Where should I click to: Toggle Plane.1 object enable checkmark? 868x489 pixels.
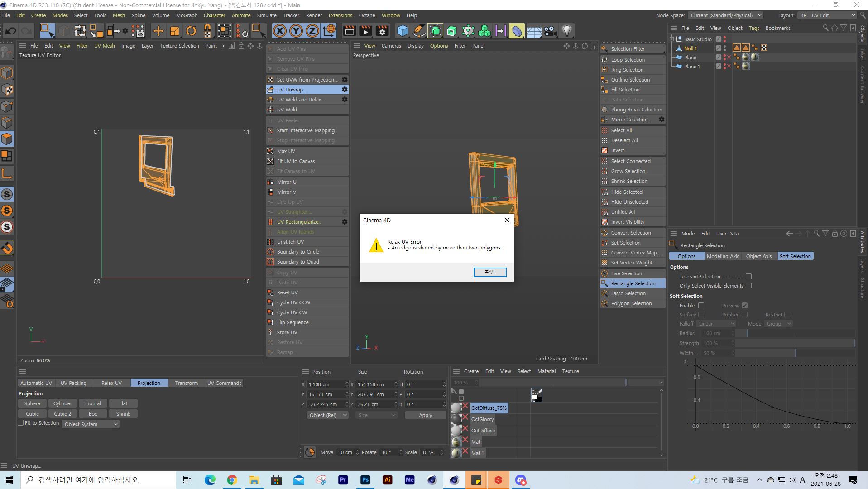(x=718, y=67)
